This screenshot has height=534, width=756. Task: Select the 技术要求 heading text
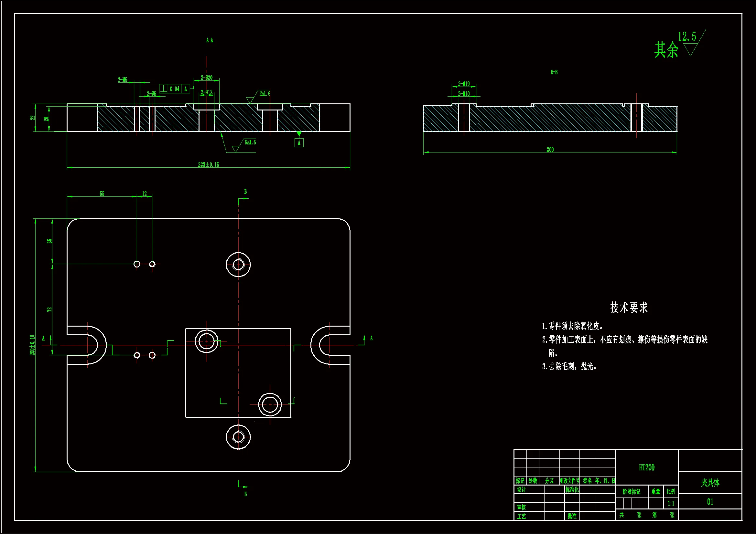[629, 307]
